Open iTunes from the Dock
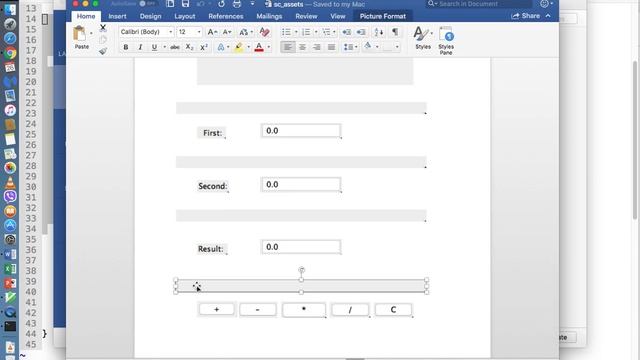Viewport: 640px width, 360px height. click(x=10, y=110)
